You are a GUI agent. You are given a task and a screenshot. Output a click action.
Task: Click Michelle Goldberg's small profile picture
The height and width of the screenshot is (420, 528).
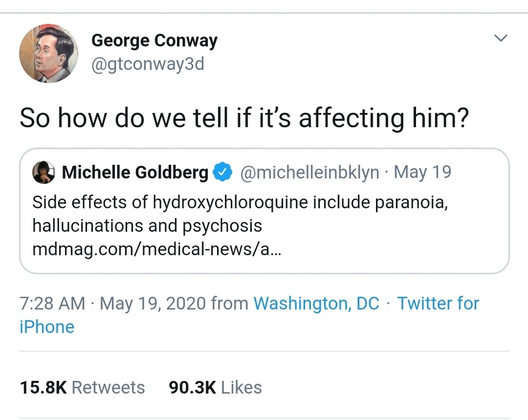pos(44,172)
